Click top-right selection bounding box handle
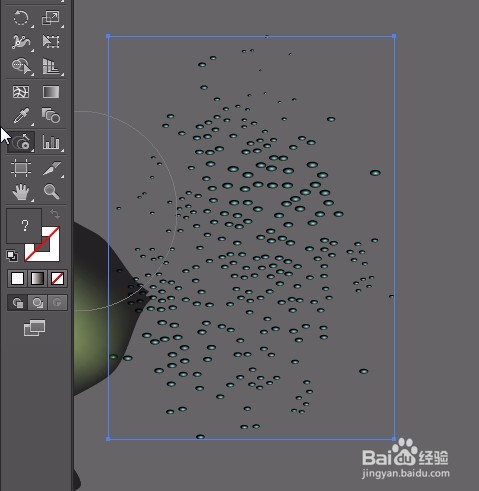Image resolution: width=479 pixels, height=491 pixels. point(394,36)
